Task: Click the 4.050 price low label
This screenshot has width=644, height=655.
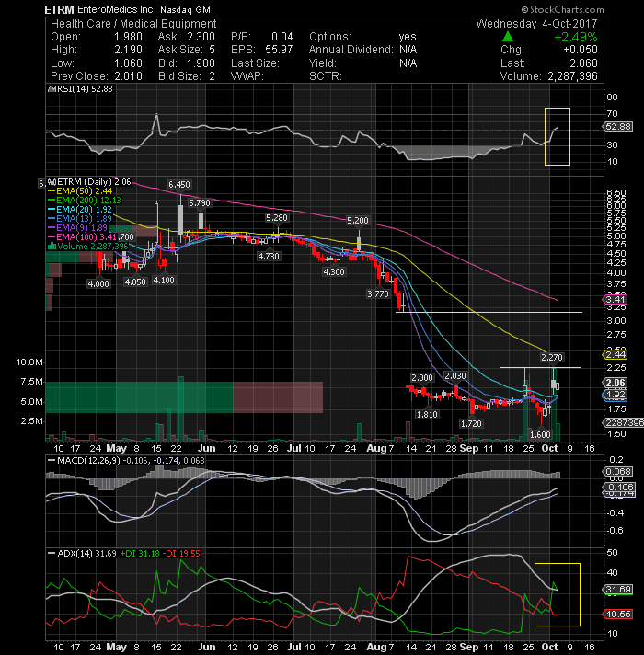Action: click(x=135, y=282)
